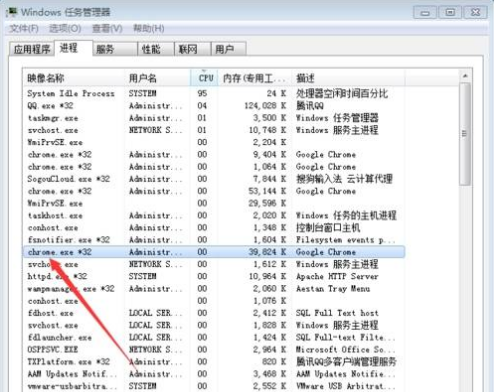
Task: Select the fdlauncher.exe process
Action: pyautogui.click(x=214, y=338)
